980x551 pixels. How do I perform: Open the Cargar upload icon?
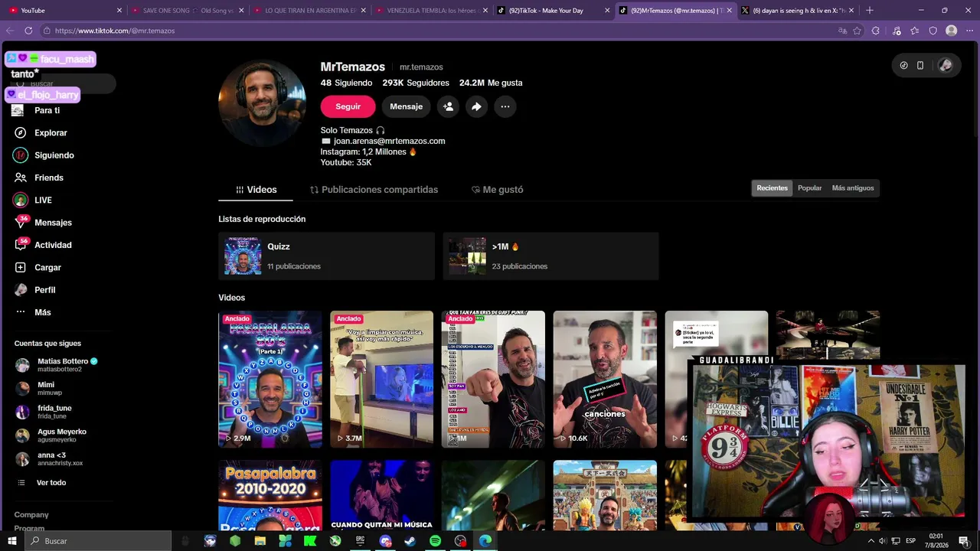tap(21, 268)
